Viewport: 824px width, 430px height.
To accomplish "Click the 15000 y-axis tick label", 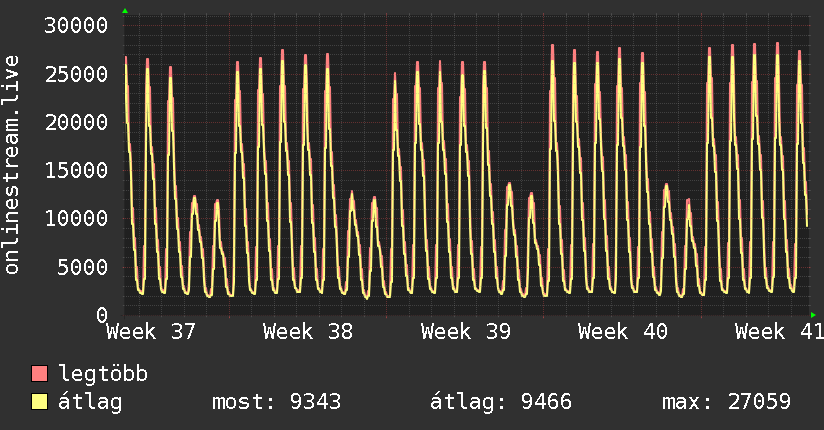I will click(x=76, y=170).
